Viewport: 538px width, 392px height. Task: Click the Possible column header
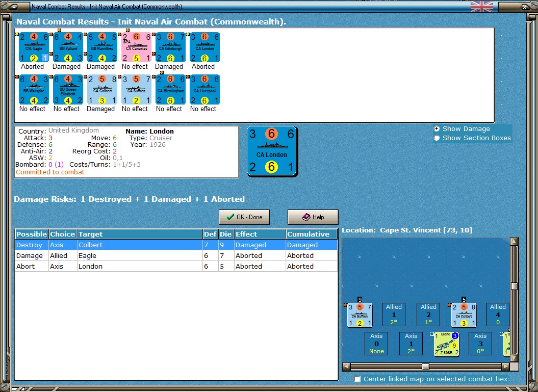click(x=32, y=234)
